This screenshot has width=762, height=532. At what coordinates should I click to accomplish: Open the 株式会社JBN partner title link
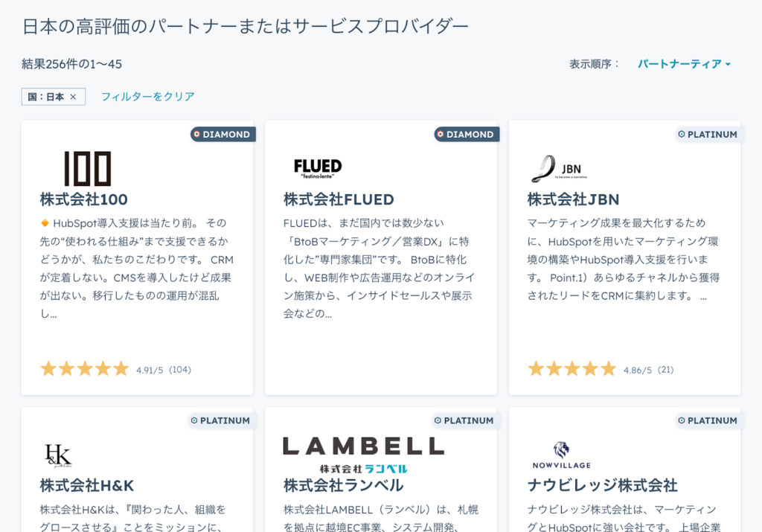pos(573,199)
